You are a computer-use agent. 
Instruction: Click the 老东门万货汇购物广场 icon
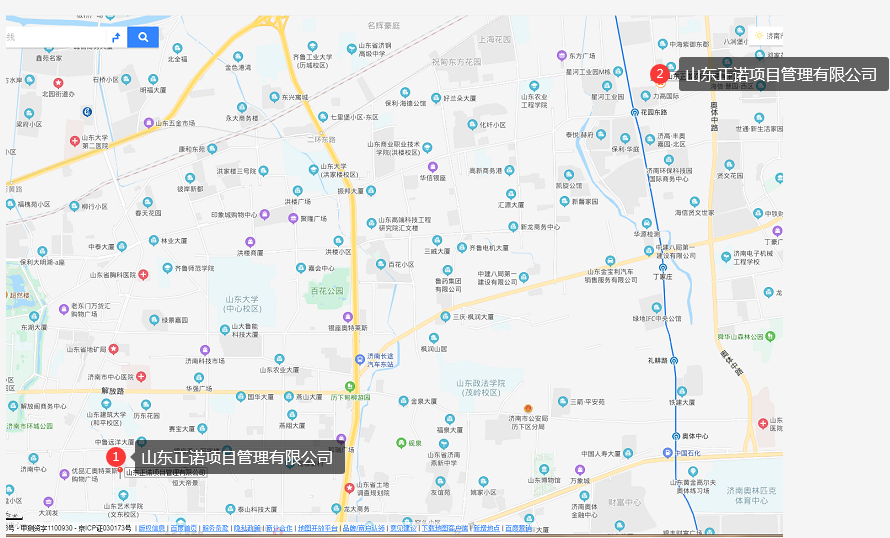64,309
